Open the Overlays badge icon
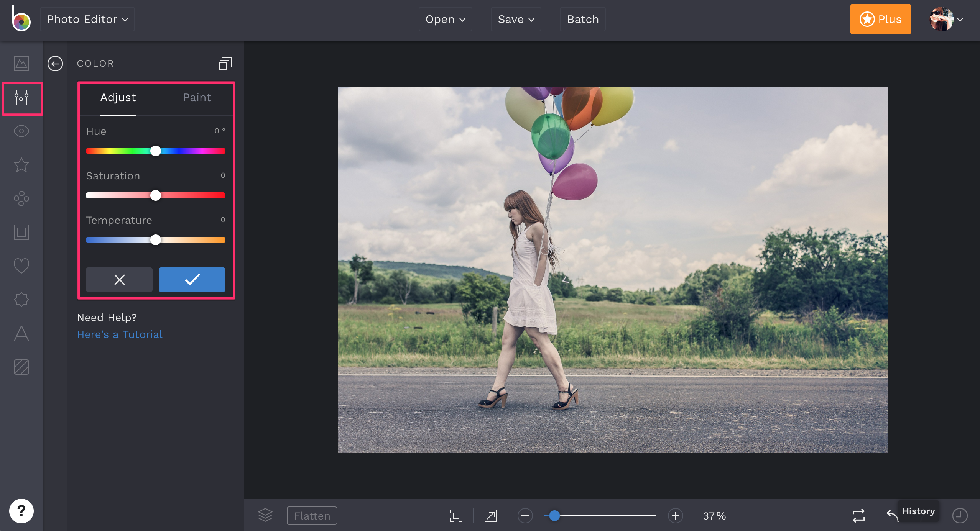Viewport: 980px width, 531px height. 21,300
